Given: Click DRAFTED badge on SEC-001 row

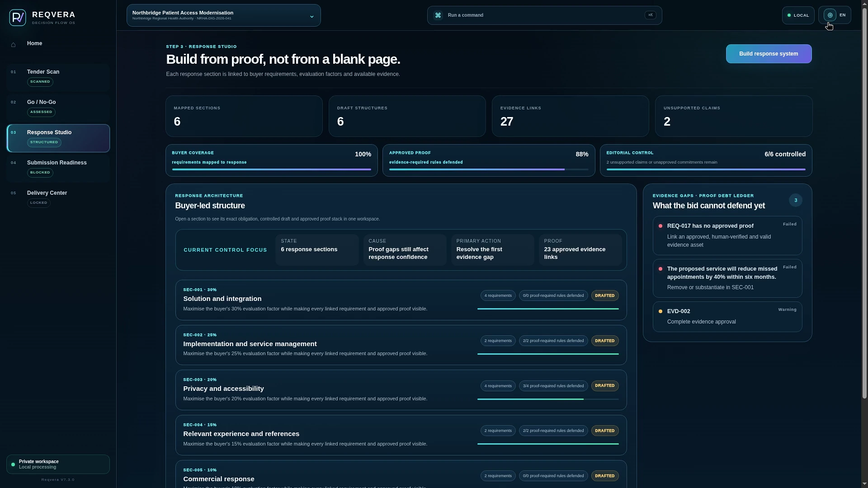Looking at the screenshot, I should 605,296.
